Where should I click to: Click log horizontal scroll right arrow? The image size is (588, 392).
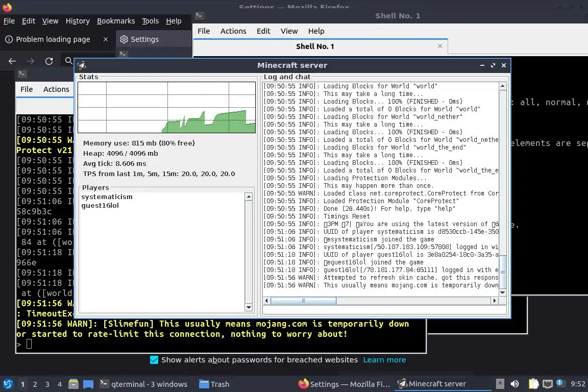coord(495,301)
